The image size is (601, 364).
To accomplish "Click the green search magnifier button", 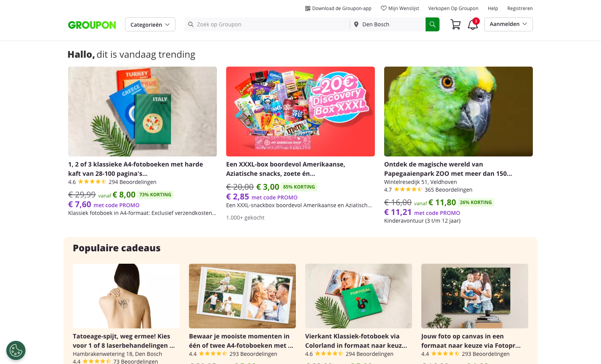I will [x=432, y=24].
